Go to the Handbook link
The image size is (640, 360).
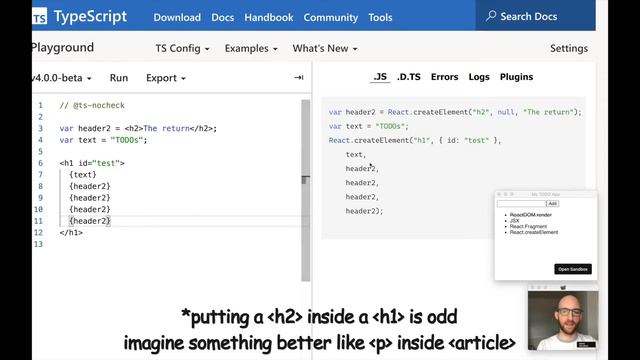pyautogui.click(x=269, y=17)
